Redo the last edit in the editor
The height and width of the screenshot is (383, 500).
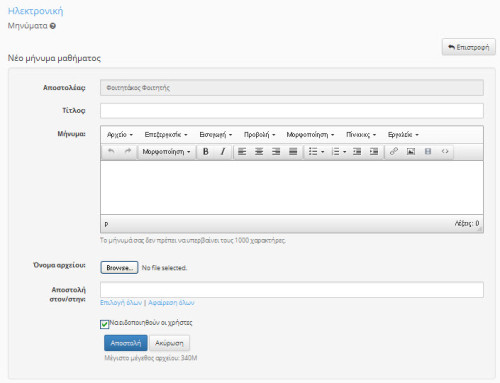(x=128, y=152)
